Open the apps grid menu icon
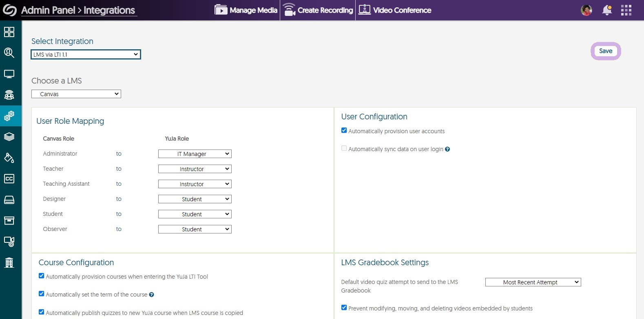 626,10
